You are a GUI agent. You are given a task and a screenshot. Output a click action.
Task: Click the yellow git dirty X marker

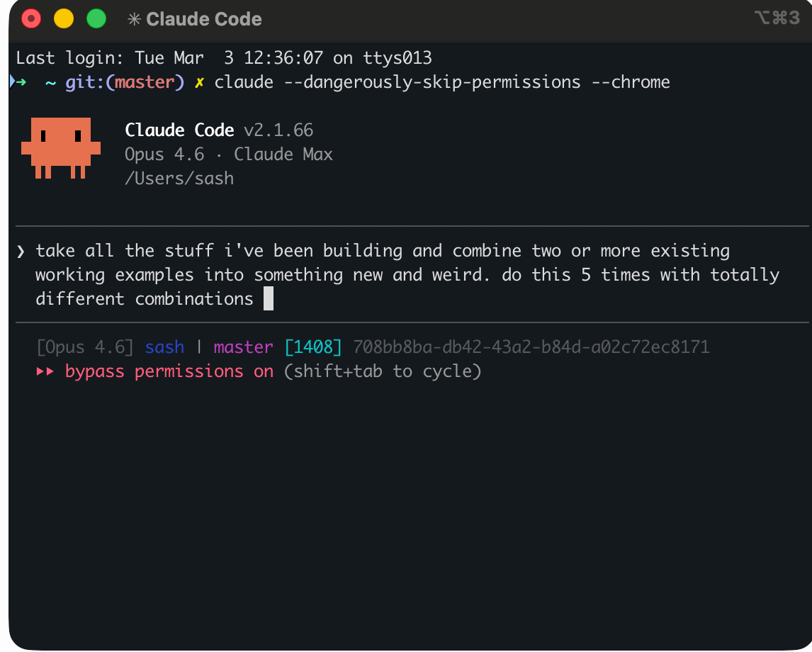pyautogui.click(x=200, y=82)
